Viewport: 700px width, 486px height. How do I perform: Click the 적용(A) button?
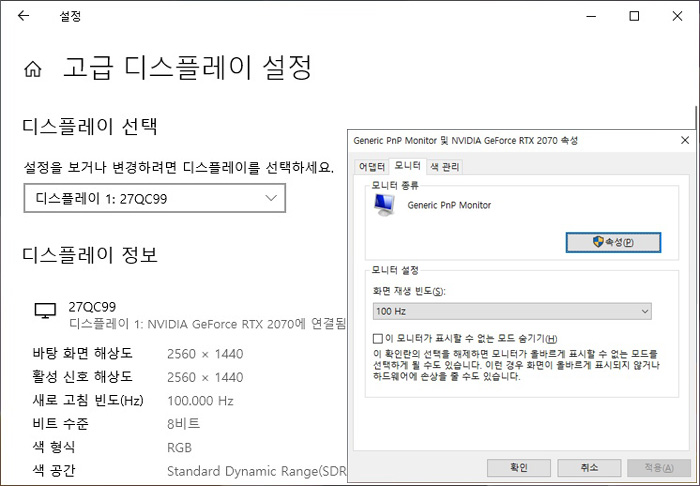[x=657, y=467]
